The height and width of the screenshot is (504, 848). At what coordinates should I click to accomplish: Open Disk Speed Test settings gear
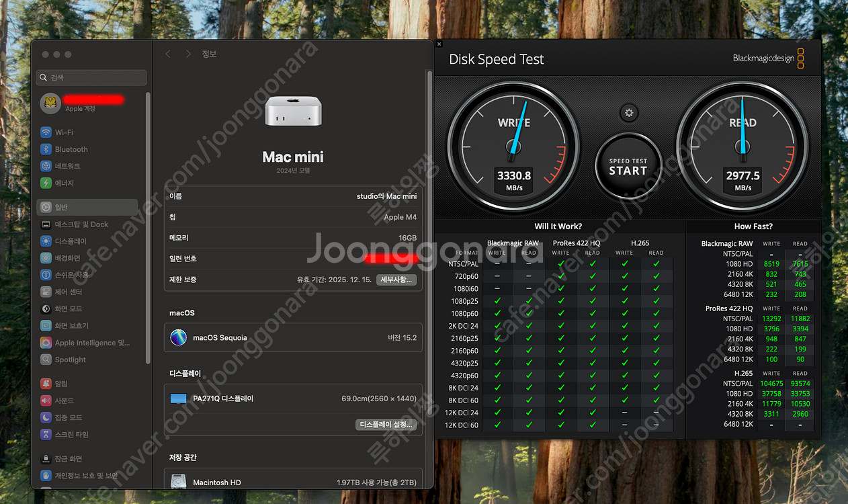(x=629, y=113)
